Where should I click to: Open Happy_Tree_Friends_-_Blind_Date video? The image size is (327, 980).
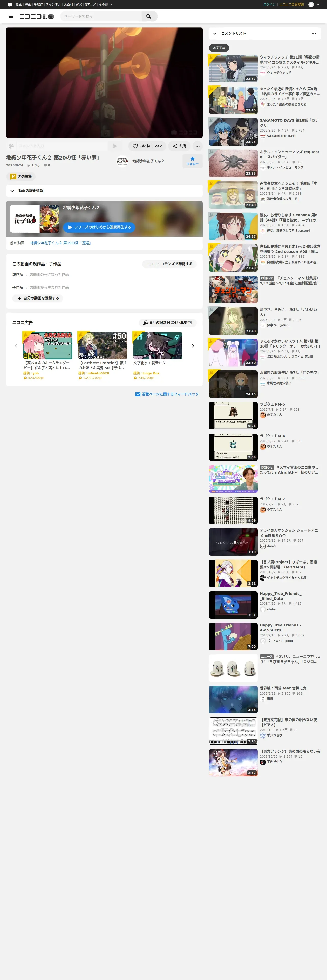pos(233,605)
